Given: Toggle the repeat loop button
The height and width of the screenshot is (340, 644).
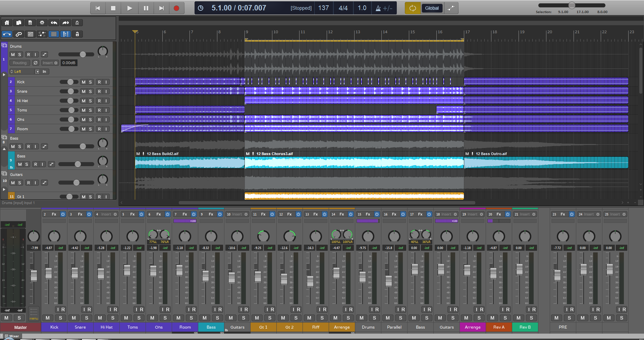Looking at the screenshot, I should (413, 8).
